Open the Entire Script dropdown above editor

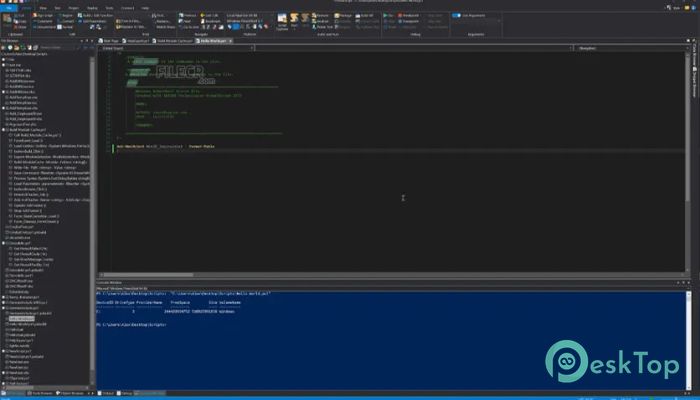(x=177, y=48)
